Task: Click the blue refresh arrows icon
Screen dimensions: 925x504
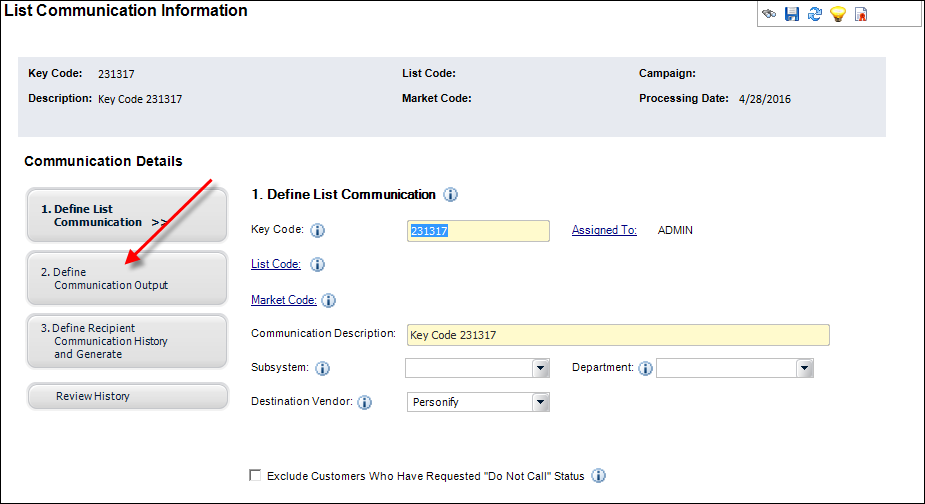Action: pyautogui.click(x=815, y=14)
